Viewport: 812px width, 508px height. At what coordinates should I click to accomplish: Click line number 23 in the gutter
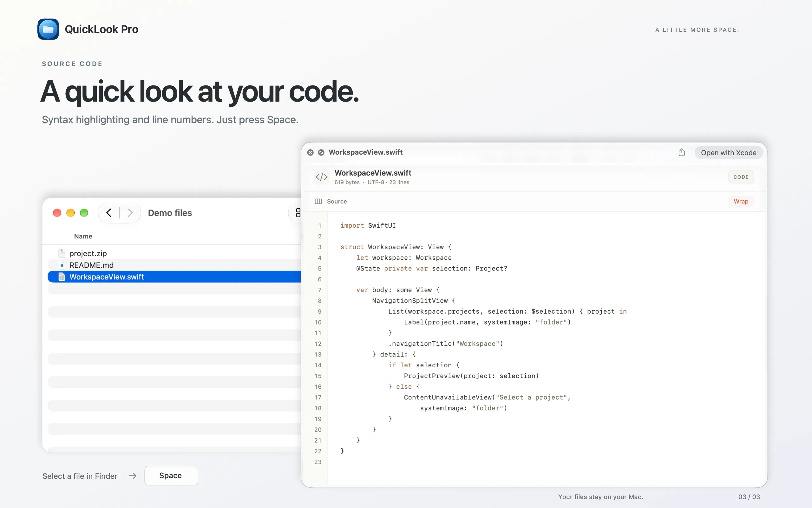click(318, 462)
